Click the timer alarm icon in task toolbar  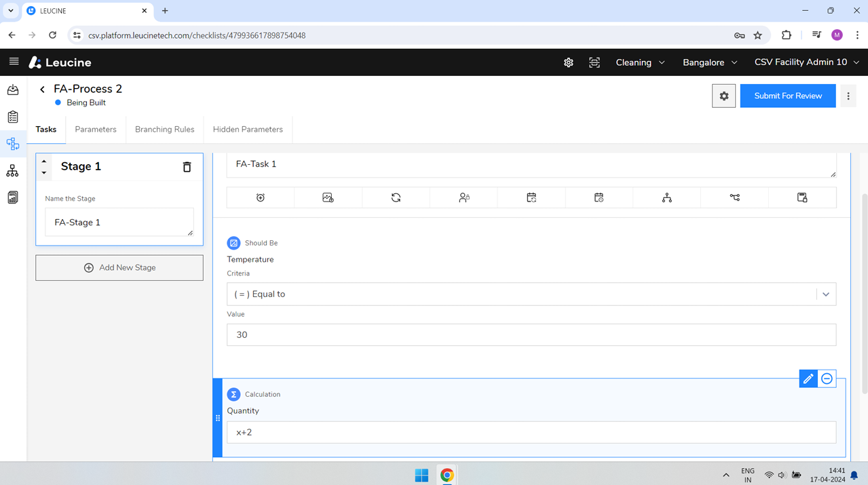[x=261, y=197]
